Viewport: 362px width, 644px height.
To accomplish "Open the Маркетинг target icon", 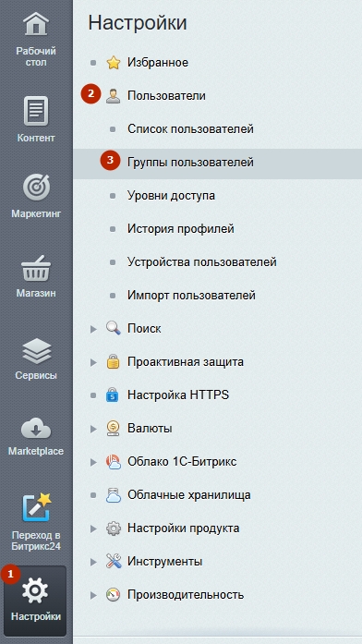I will [36, 188].
